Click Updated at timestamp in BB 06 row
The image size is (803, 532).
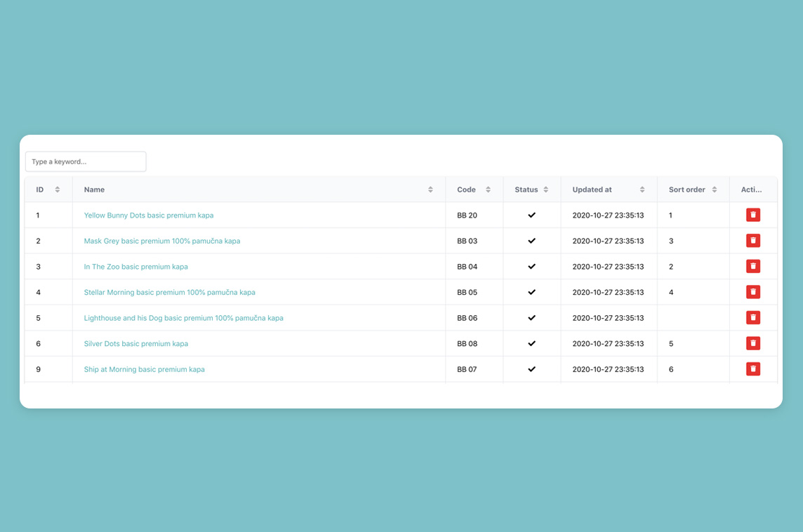point(608,317)
